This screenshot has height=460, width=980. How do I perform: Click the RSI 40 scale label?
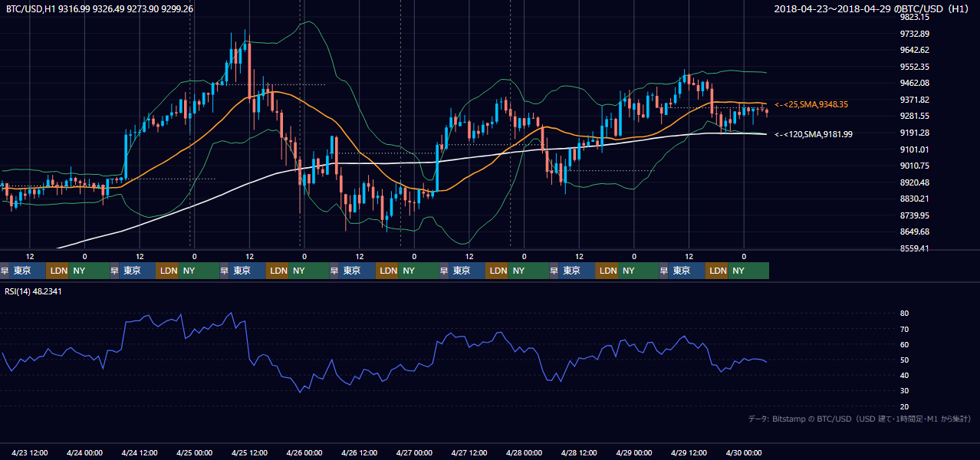pyautogui.click(x=905, y=375)
